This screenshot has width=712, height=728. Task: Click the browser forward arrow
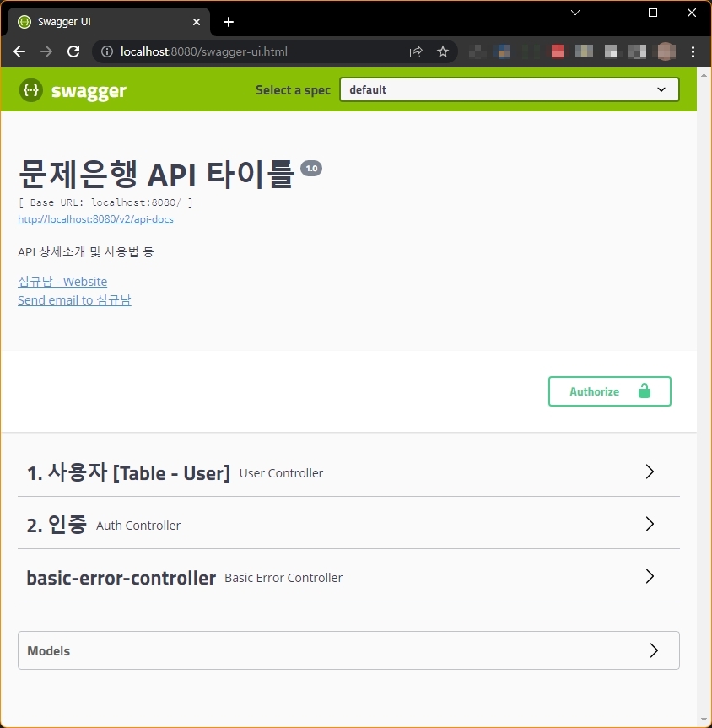[46, 51]
